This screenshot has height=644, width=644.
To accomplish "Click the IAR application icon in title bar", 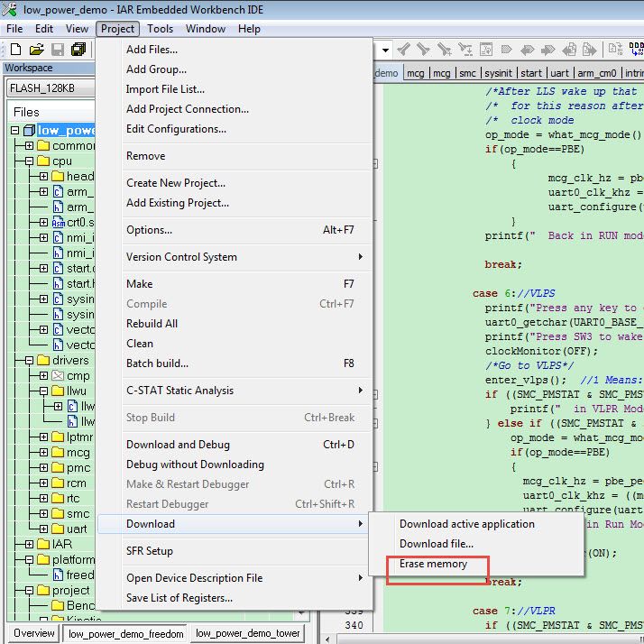I will 10,9.
